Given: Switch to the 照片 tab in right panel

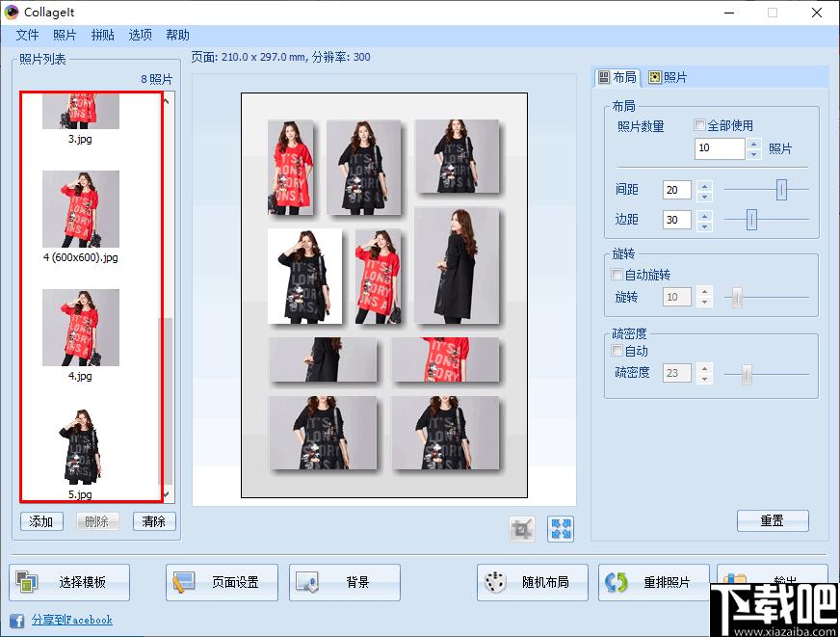Looking at the screenshot, I should click(668, 78).
